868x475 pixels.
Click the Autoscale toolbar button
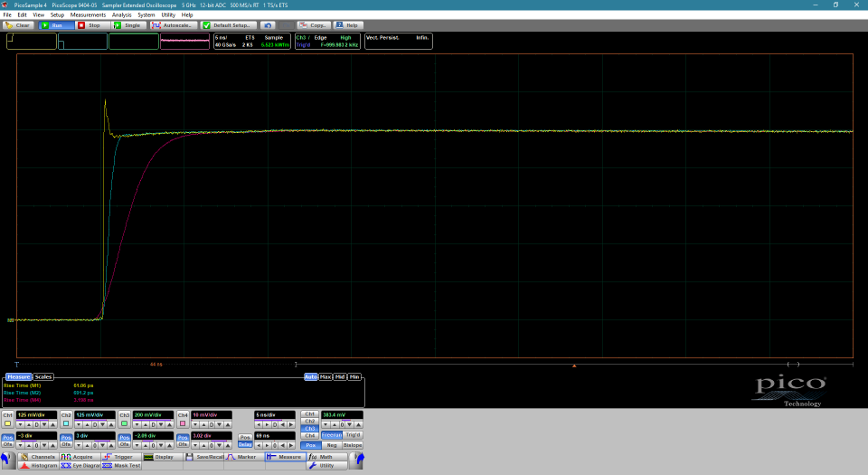173,25
